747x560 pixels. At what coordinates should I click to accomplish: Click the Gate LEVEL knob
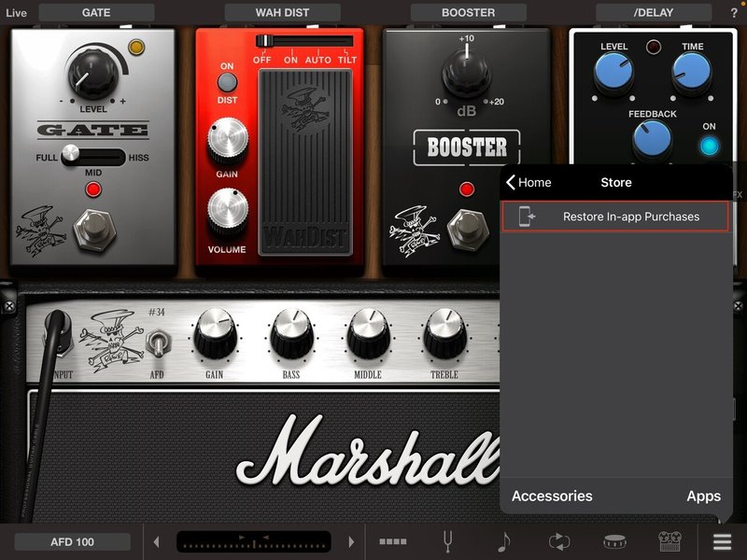pyautogui.click(x=92, y=73)
